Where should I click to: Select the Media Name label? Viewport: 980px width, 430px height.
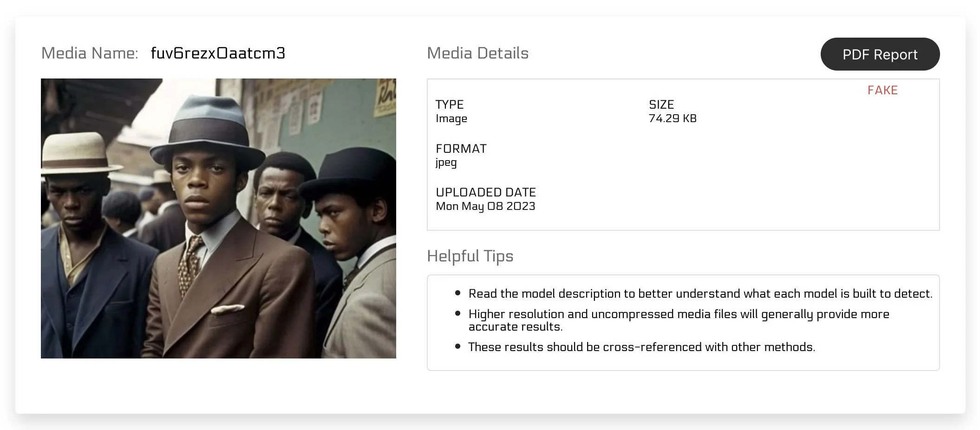click(89, 53)
